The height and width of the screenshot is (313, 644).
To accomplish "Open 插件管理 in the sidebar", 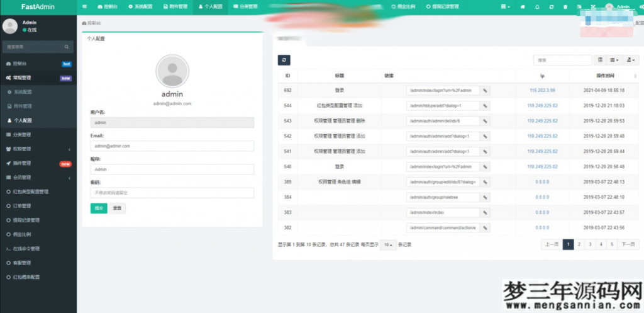I will 38,163.
